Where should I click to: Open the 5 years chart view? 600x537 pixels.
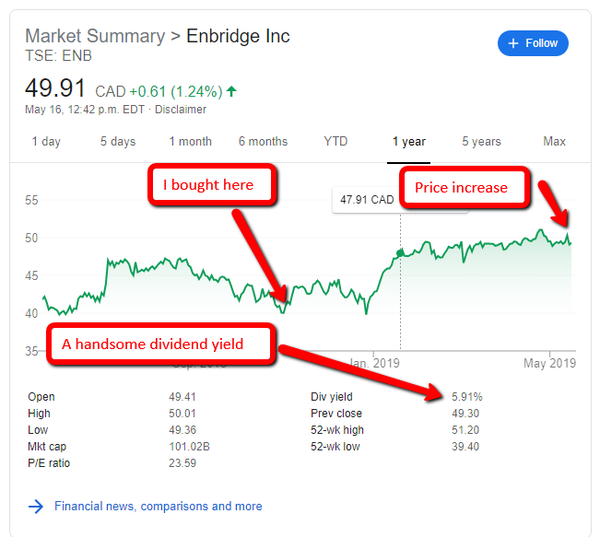click(482, 141)
